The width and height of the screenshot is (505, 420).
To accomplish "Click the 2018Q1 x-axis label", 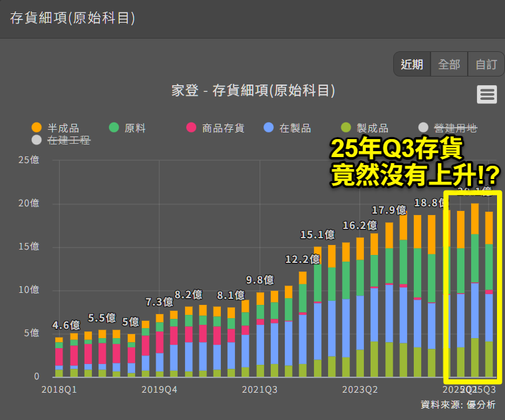I will click(x=59, y=389).
